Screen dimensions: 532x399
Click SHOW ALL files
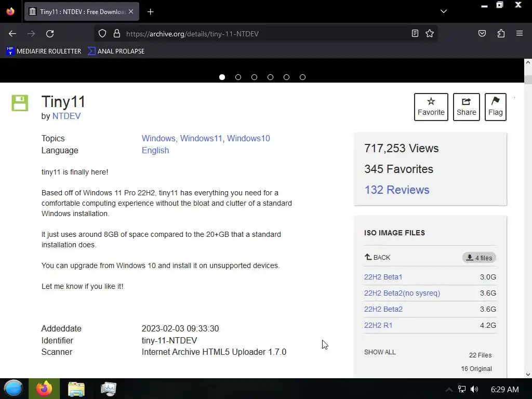tap(380, 352)
